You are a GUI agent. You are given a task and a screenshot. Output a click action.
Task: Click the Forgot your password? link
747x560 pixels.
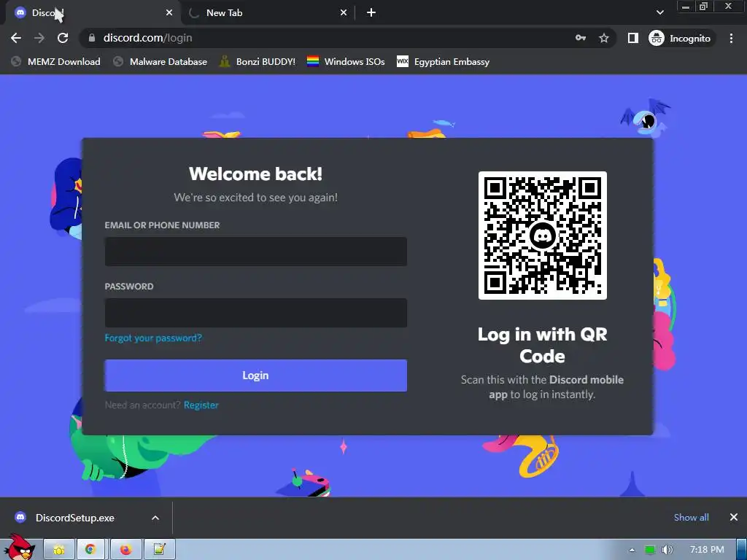[x=153, y=338]
